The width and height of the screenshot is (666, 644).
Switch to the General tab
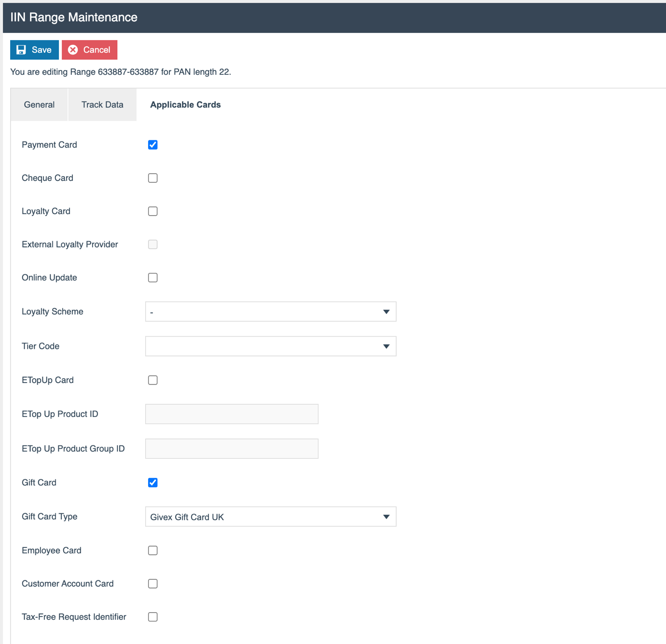(x=39, y=104)
